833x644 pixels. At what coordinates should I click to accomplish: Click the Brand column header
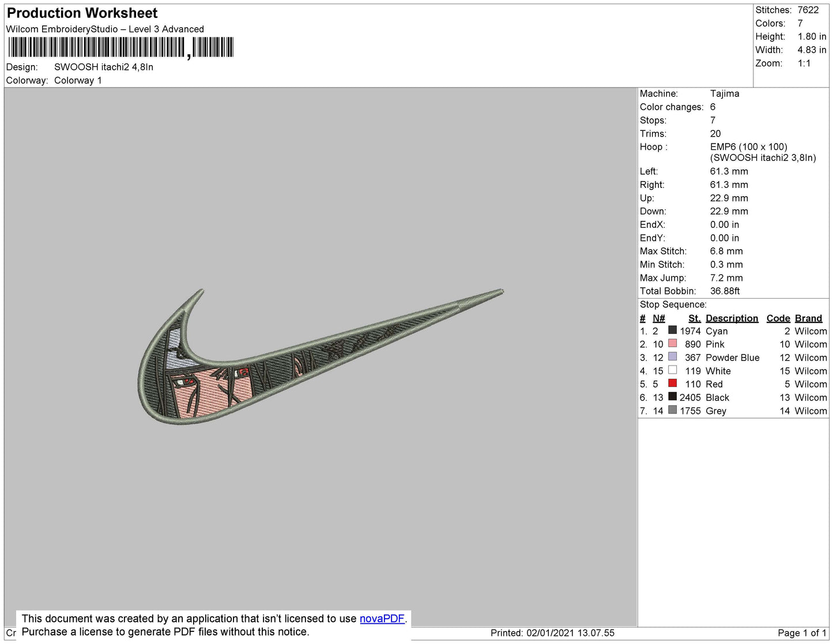(x=808, y=318)
